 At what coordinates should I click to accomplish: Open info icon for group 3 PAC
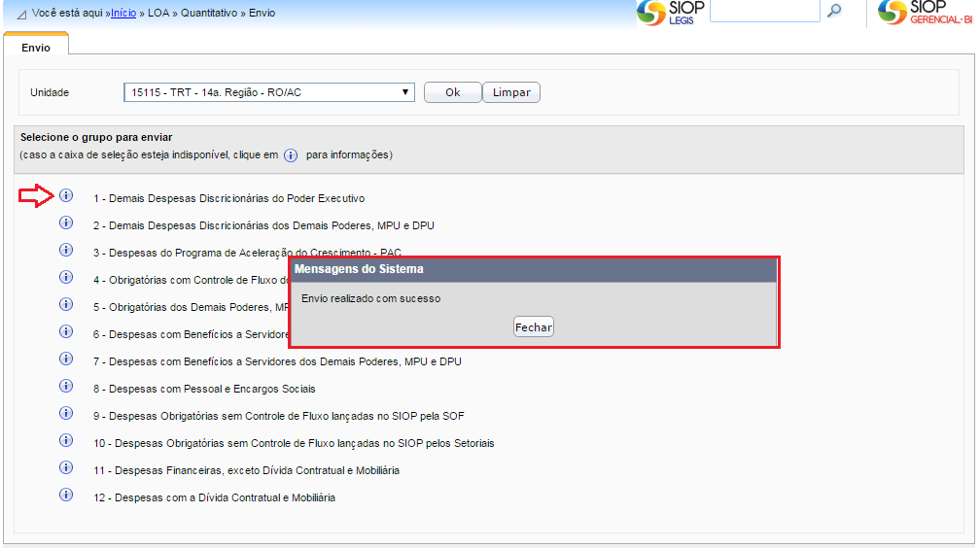(x=66, y=250)
